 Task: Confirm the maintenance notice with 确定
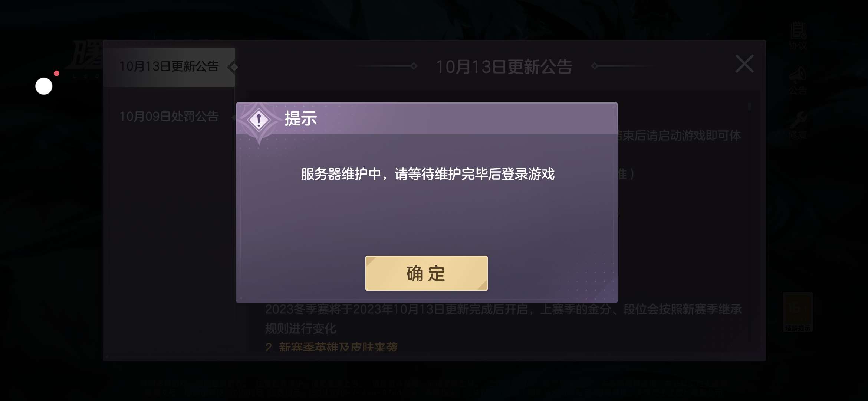[426, 273]
